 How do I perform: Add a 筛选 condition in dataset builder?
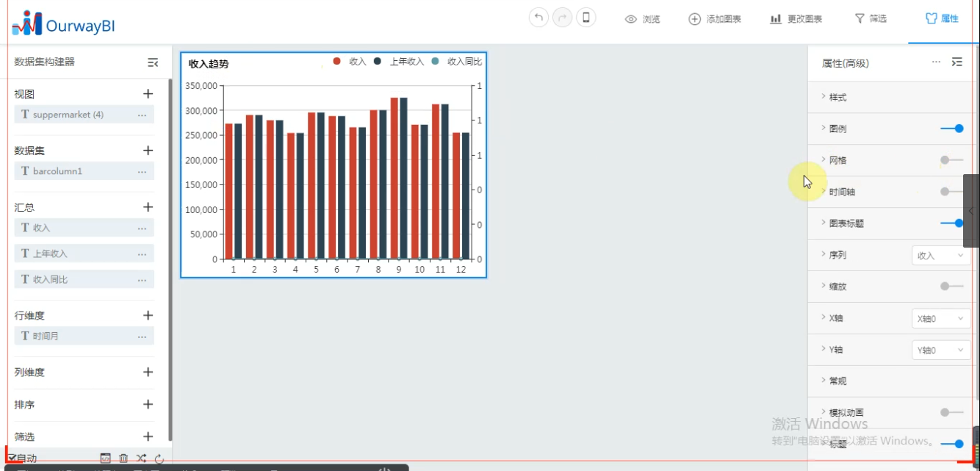point(148,436)
